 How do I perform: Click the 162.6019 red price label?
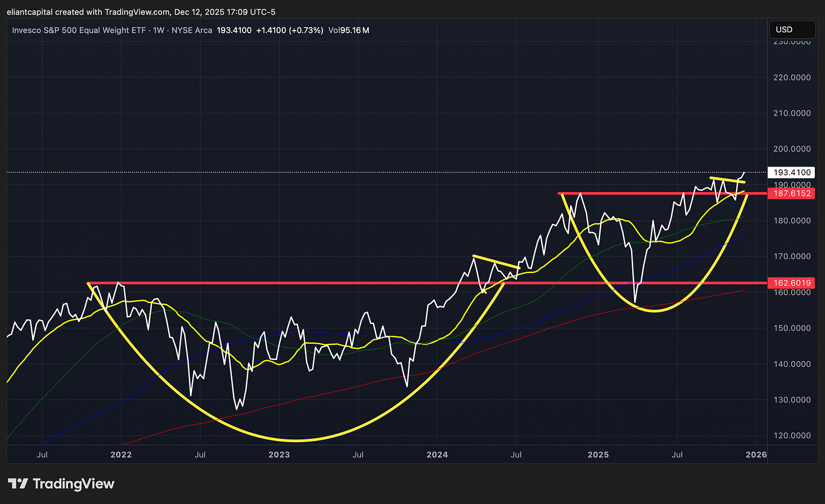click(790, 283)
